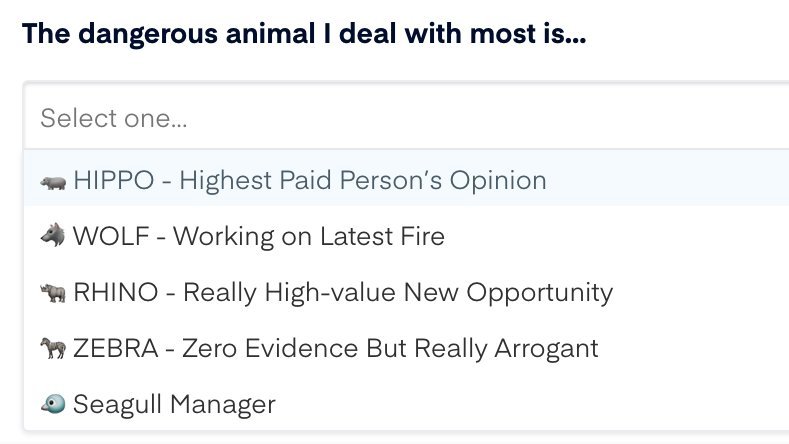Click the rhino emoji icon
789x444 pixels.
tap(53, 293)
